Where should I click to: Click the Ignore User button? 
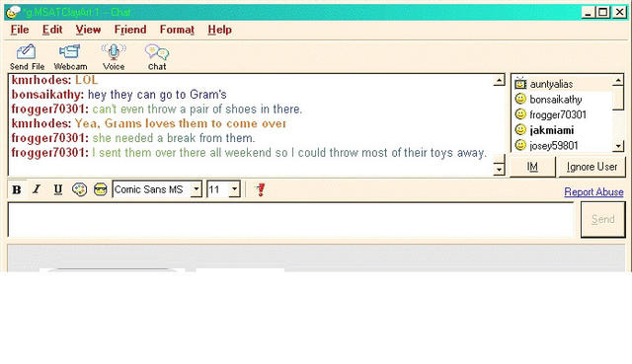click(x=592, y=167)
